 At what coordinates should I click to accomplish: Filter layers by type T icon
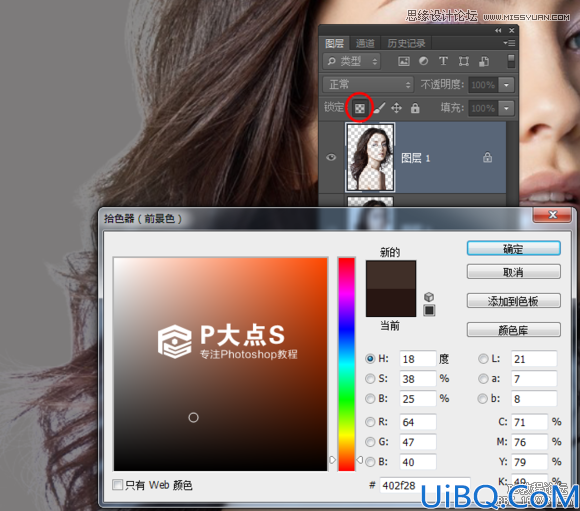[x=443, y=61]
